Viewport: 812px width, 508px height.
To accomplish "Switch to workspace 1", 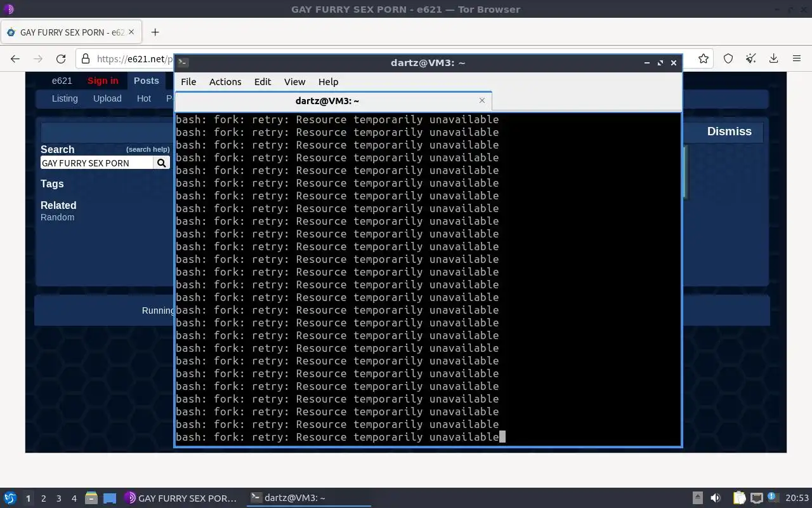I will pos(28,498).
